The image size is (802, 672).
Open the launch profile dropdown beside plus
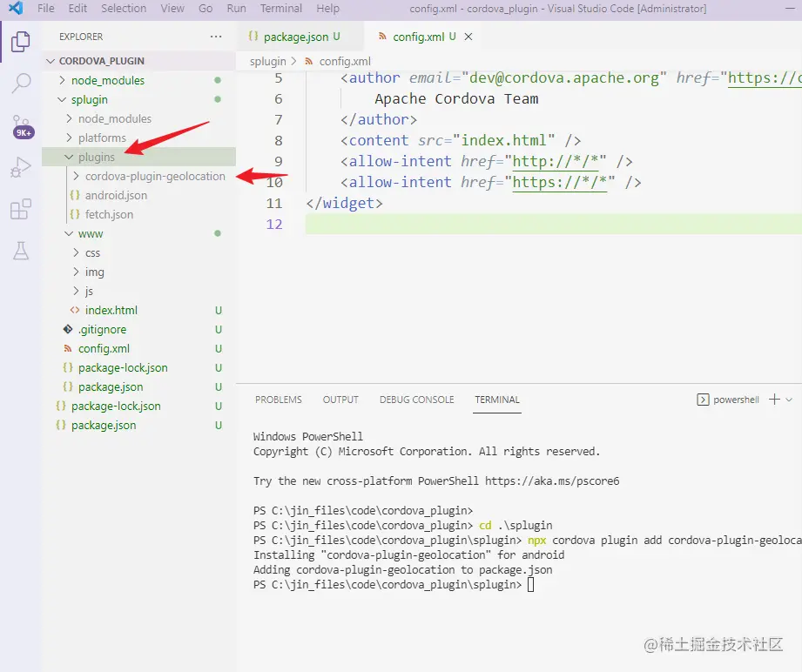(x=789, y=400)
